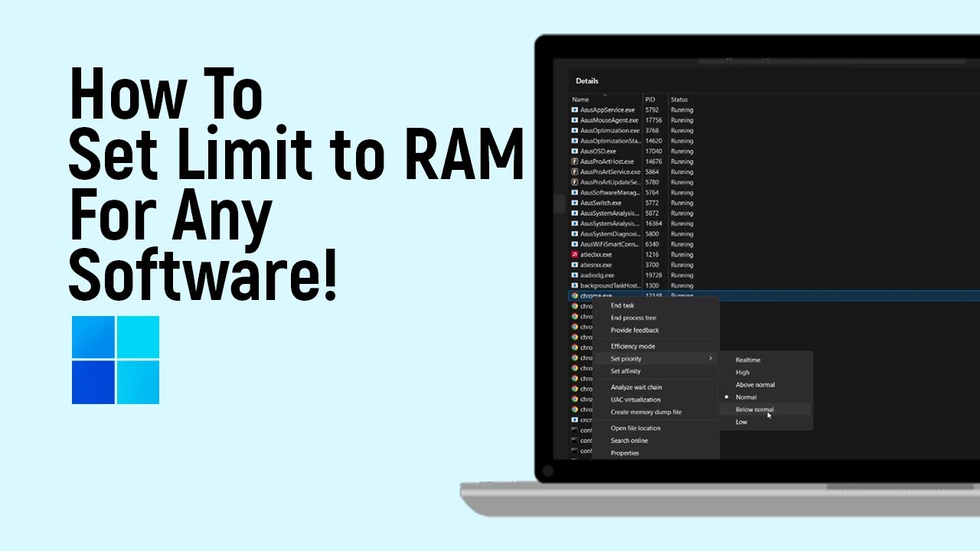Viewport: 980px width, 551px height.
Task: Click the AsusProArtUpdateSe... process icon
Action: 574,182
